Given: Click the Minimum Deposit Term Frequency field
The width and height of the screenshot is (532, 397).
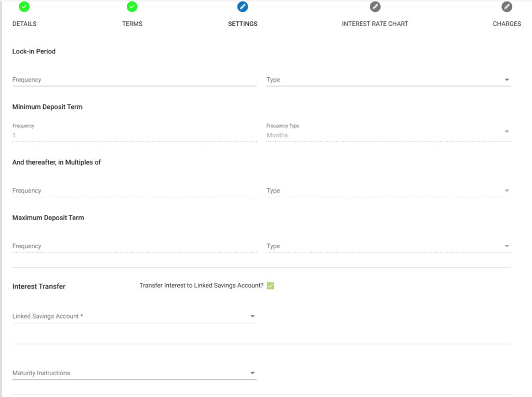Looking at the screenshot, I should 134,135.
